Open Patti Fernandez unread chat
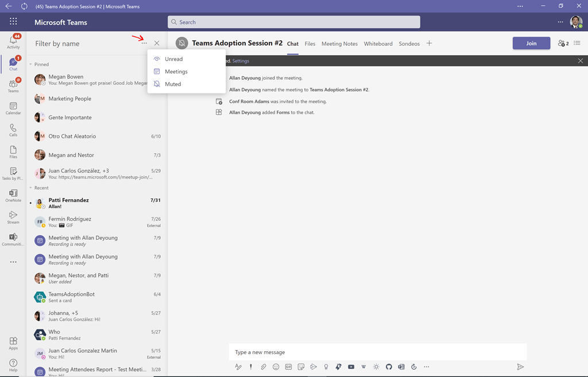 tap(96, 203)
